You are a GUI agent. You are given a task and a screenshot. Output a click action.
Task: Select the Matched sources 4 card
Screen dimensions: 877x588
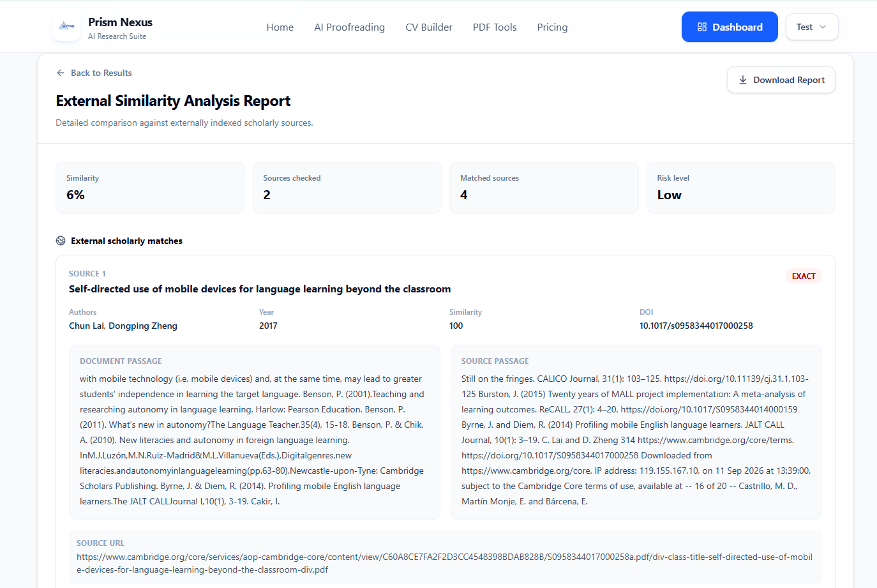click(x=544, y=188)
